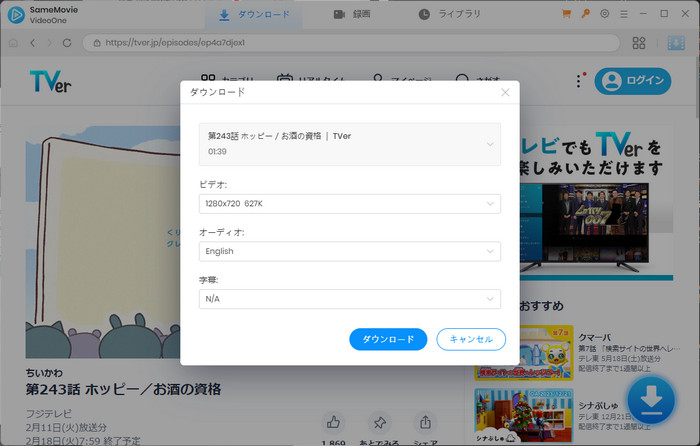Image resolution: width=700 pixels, height=446 pixels.
Task: Click the browser home icon
Action: tap(13, 43)
